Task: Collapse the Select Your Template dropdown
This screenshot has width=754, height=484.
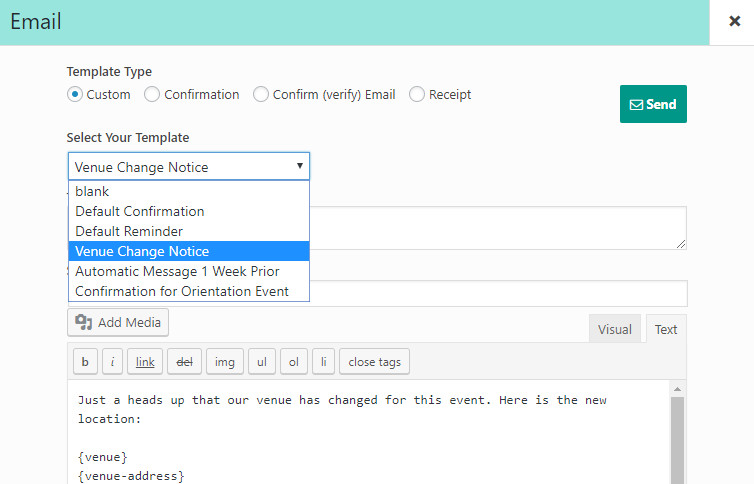Action: click(189, 167)
